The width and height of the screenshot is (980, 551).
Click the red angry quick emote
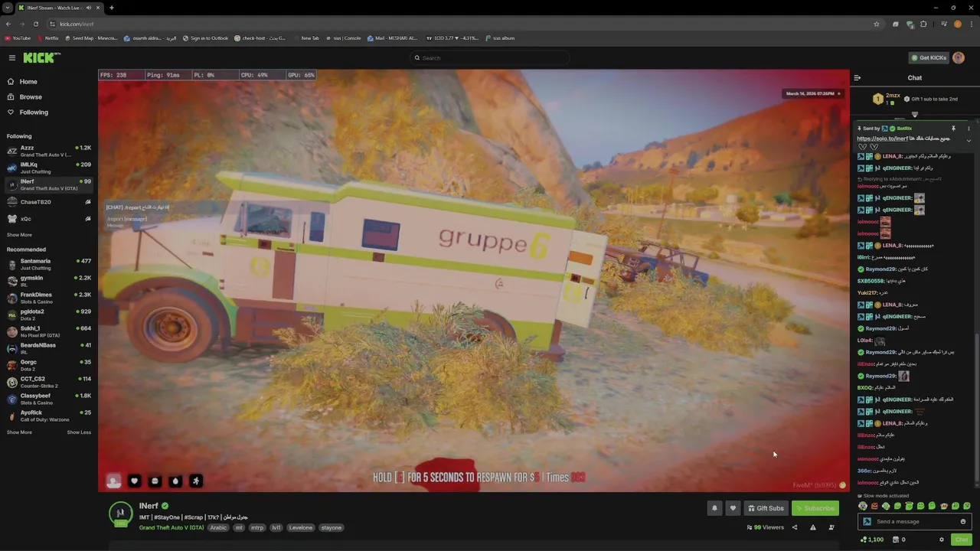tap(874, 506)
